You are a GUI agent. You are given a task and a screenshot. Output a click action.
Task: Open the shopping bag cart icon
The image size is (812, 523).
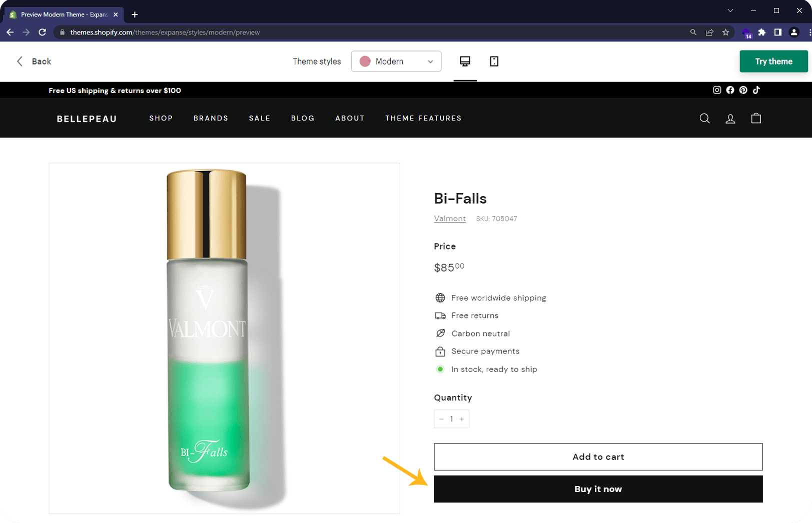pyautogui.click(x=756, y=118)
